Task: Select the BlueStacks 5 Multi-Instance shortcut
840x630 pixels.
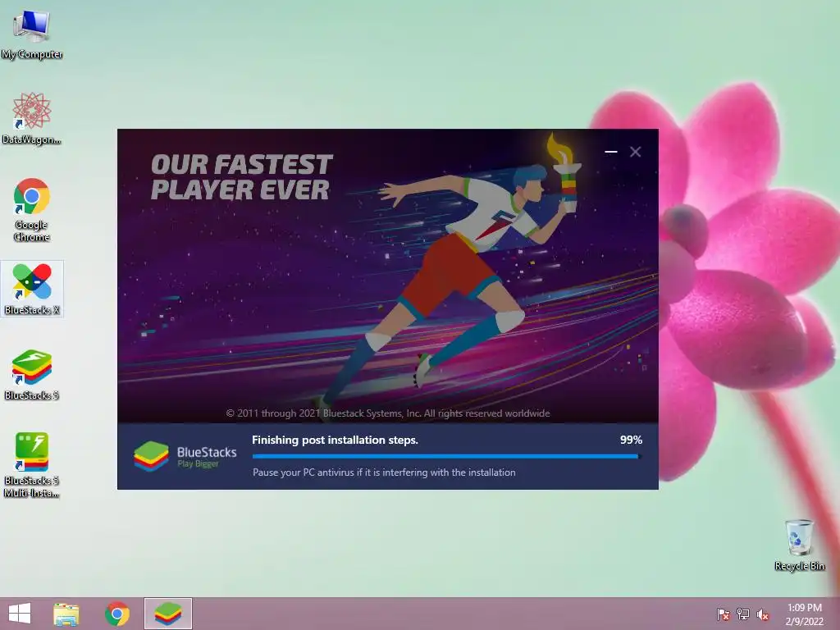Action: [32, 465]
